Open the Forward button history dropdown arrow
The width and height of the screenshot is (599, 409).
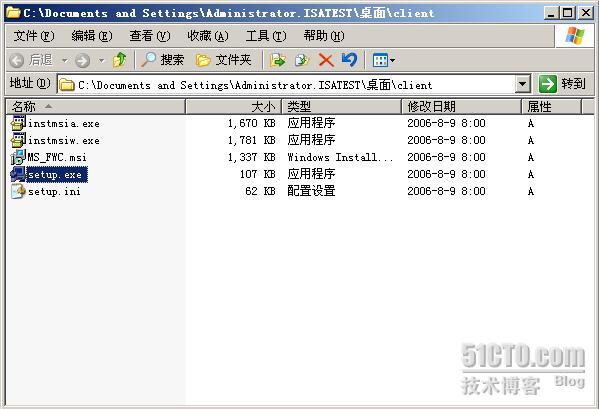[x=102, y=60]
